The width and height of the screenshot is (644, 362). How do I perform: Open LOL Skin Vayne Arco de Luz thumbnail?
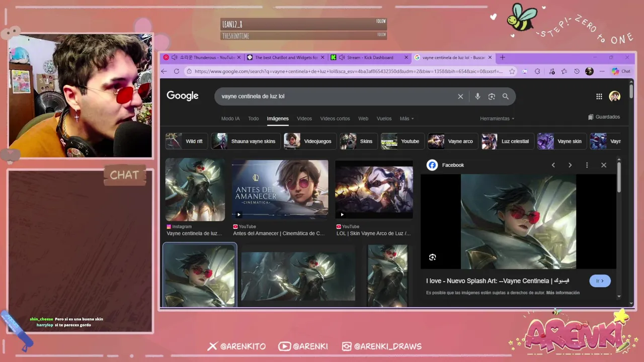tap(374, 190)
